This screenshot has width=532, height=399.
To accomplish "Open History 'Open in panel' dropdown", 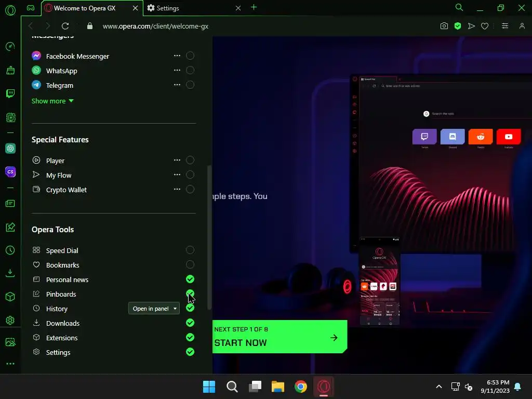I will coord(154,309).
